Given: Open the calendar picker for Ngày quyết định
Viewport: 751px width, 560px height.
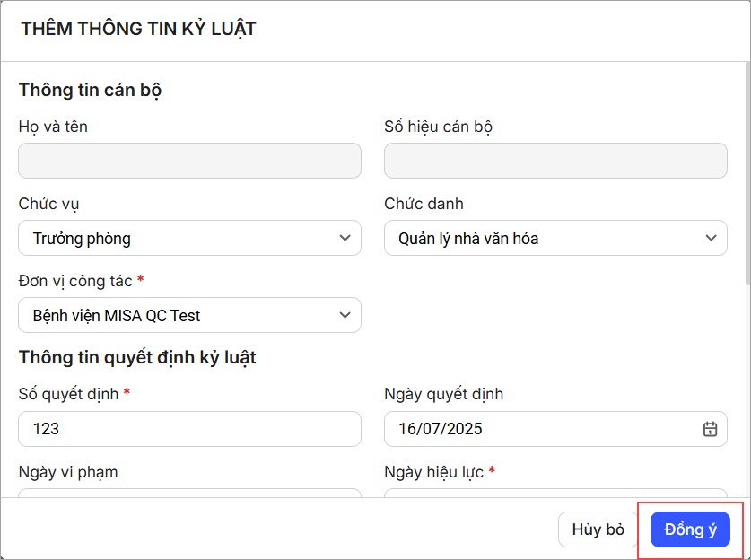Looking at the screenshot, I should 710,429.
